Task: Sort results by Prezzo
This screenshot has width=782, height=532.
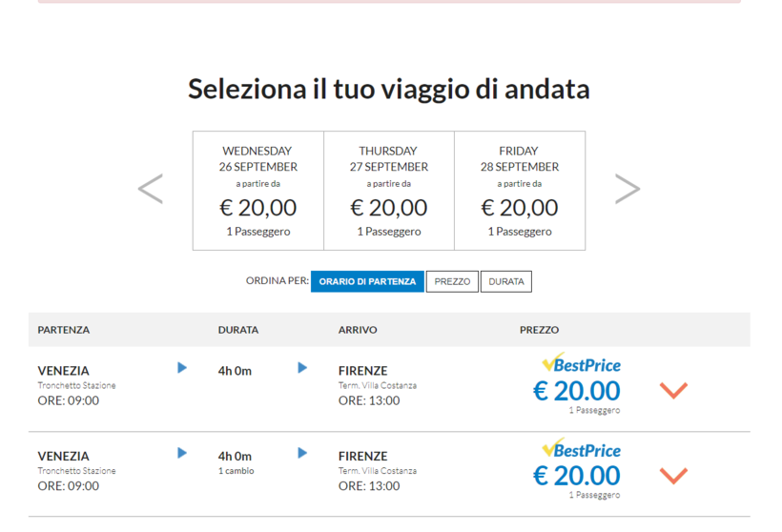Action: 452,282
